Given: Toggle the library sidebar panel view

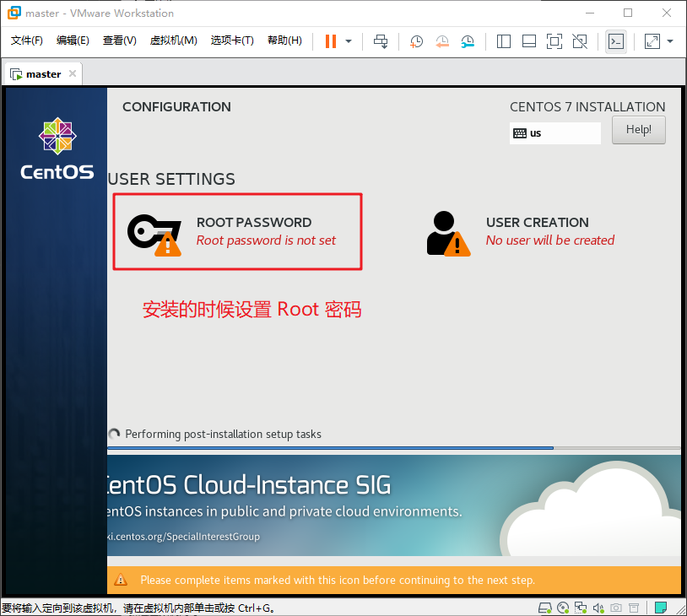Looking at the screenshot, I should click(x=504, y=41).
